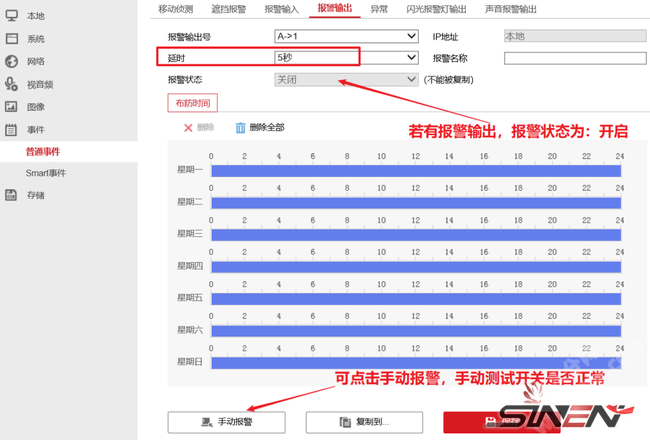The image size is (650, 440).
Task: Click the 星期五 schedule bar
Action: (x=416, y=299)
